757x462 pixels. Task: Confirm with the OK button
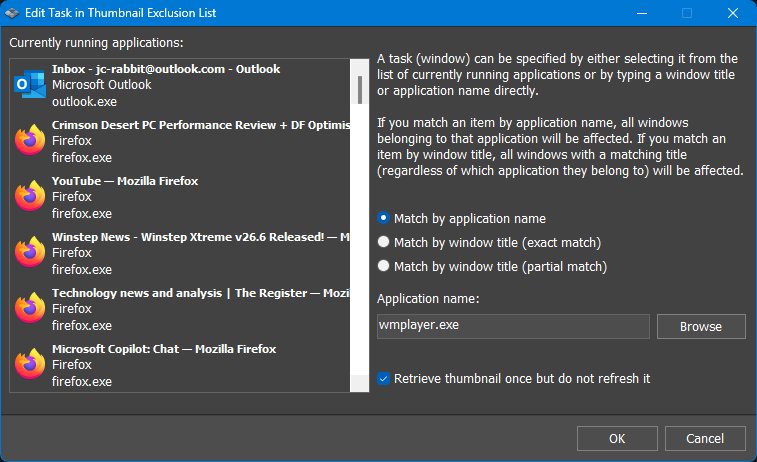(617, 438)
